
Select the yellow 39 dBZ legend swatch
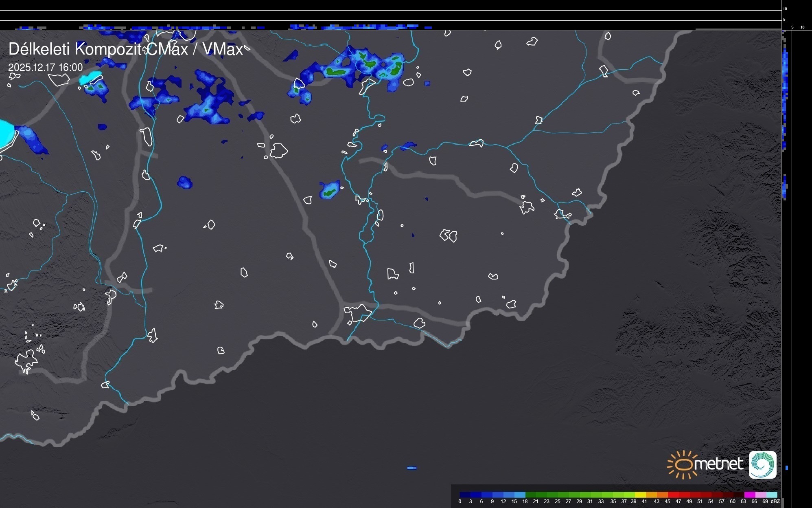pyautogui.click(x=641, y=495)
